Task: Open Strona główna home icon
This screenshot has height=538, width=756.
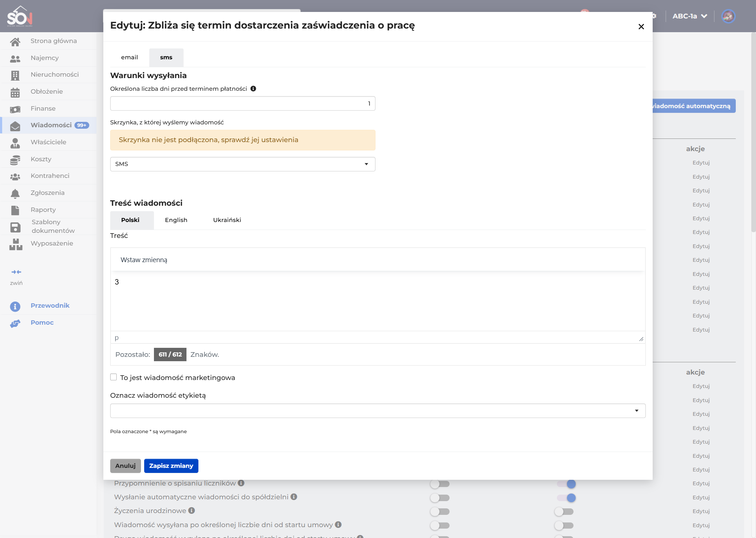Action: click(x=15, y=42)
